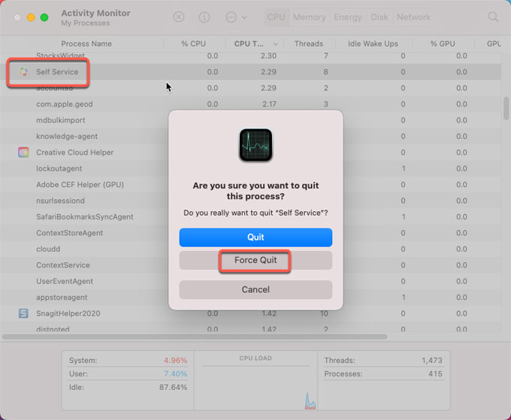Select the accountsd process row
The image size is (511, 420).
click(250, 88)
